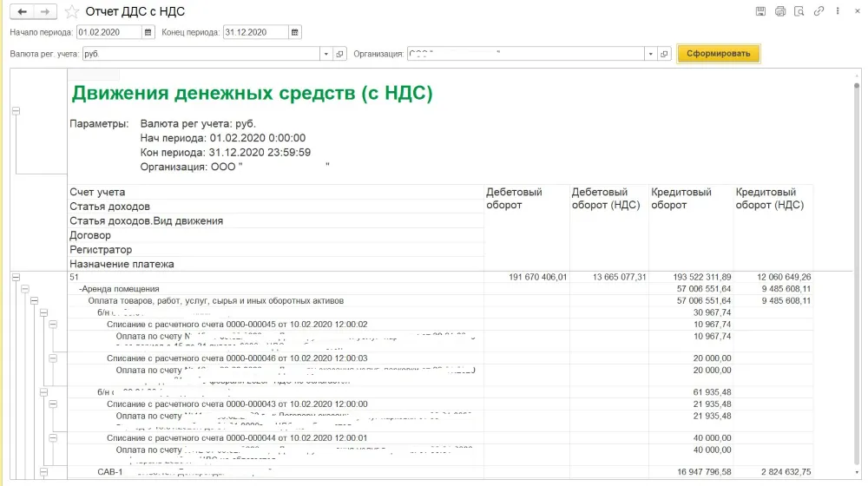Add report to favorites with star
Viewport: 868px width, 486px height.
tap(71, 11)
